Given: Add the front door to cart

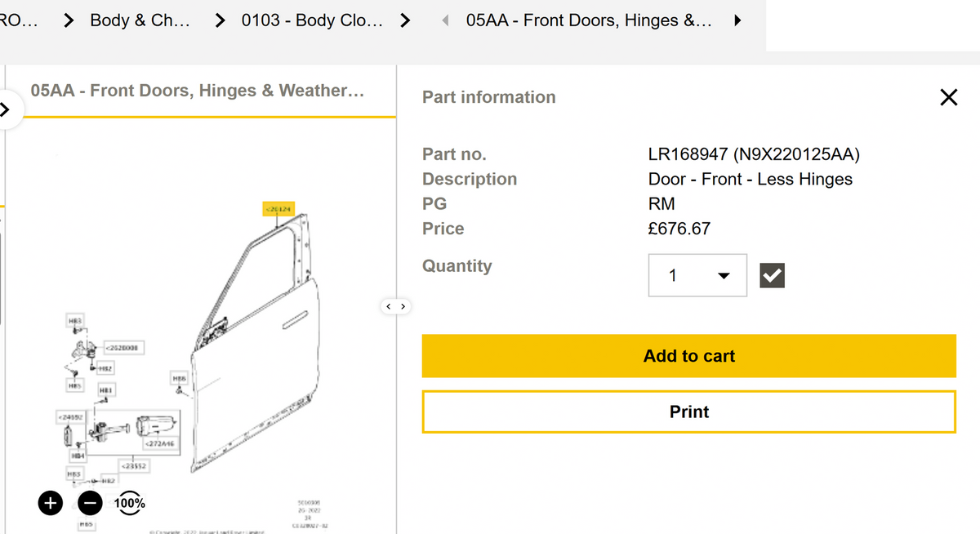Looking at the screenshot, I should coord(688,356).
